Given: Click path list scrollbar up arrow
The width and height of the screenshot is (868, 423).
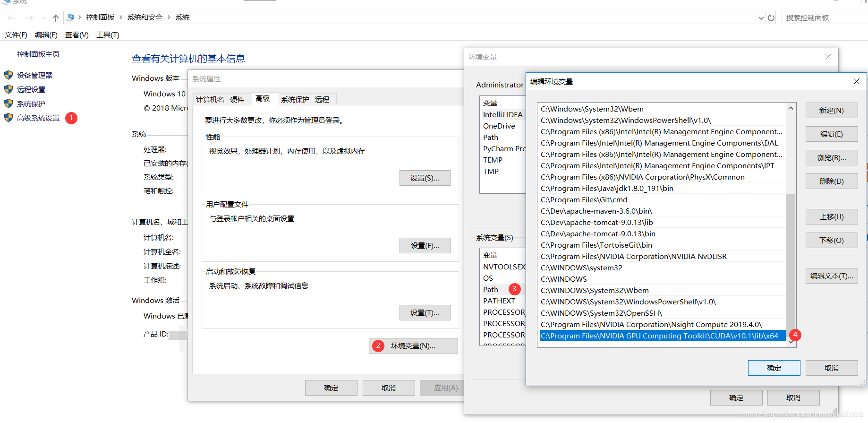Looking at the screenshot, I should click(x=791, y=108).
